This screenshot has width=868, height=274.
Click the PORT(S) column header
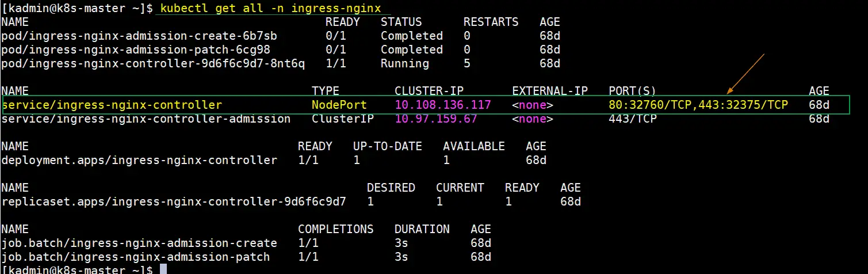[x=632, y=91]
